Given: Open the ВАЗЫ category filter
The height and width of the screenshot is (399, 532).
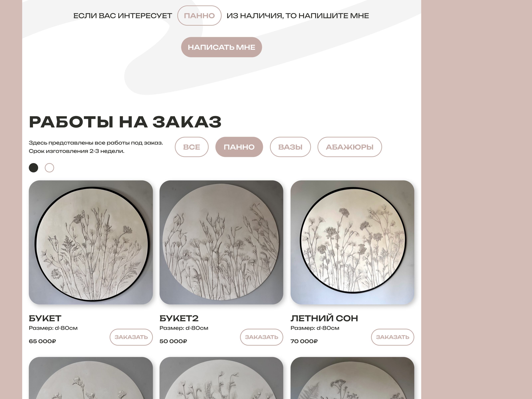Looking at the screenshot, I should [x=290, y=147].
